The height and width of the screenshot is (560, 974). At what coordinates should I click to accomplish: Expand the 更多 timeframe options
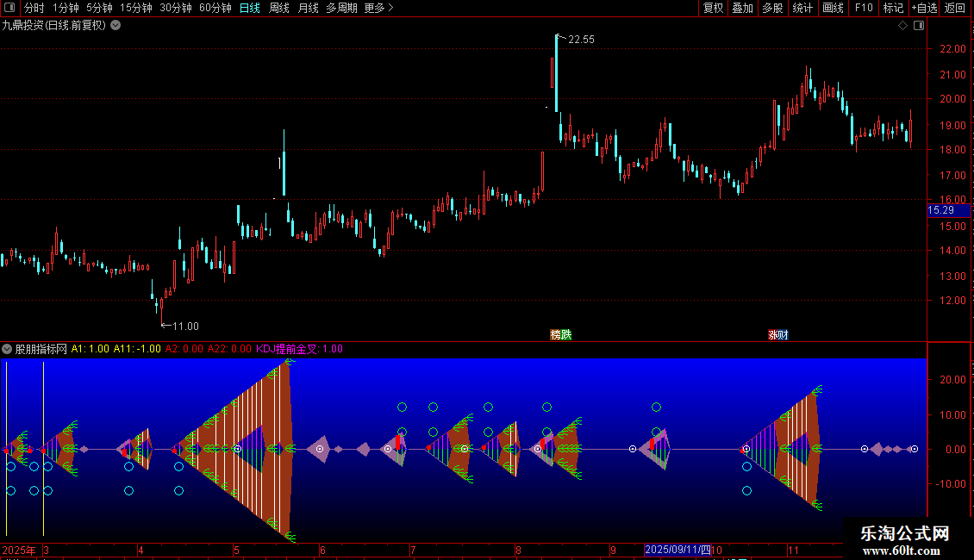378,8
